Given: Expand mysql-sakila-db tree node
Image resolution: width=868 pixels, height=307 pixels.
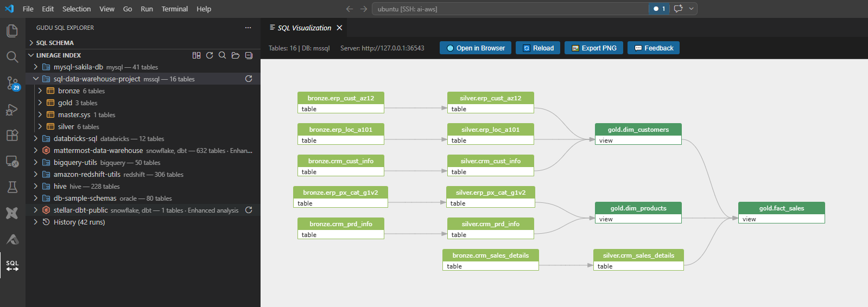Looking at the screenshot, I should 36,67.
